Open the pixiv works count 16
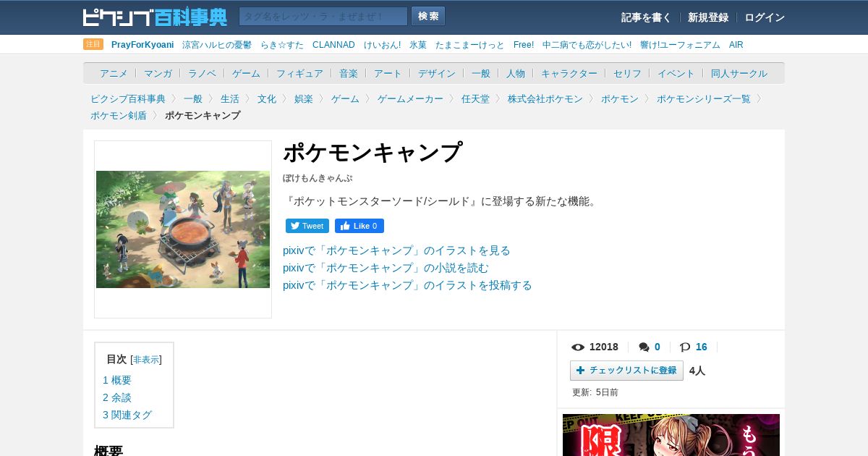Image resolution: width=868 pixels, height=456 pixels. click(702, 347)
